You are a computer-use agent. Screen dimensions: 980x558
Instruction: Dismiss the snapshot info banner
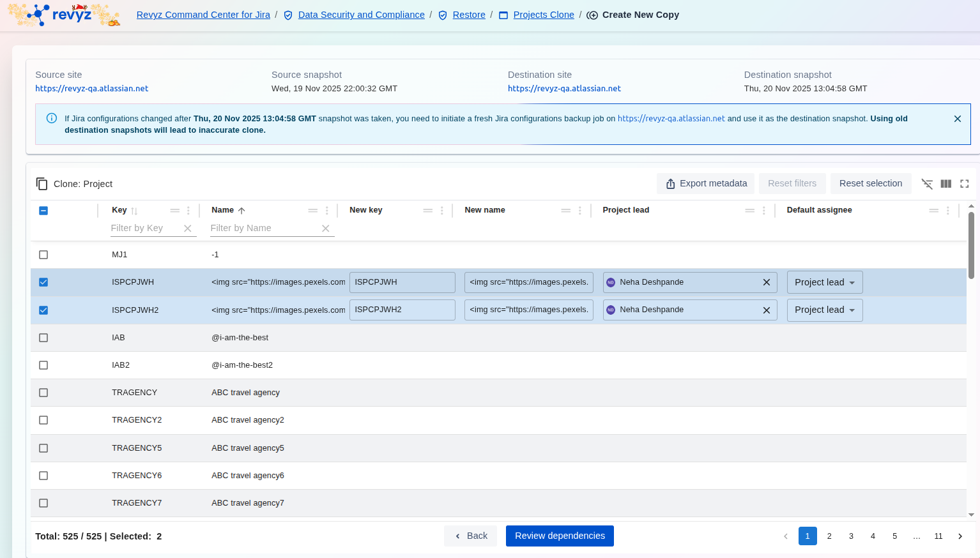(957, 119)
